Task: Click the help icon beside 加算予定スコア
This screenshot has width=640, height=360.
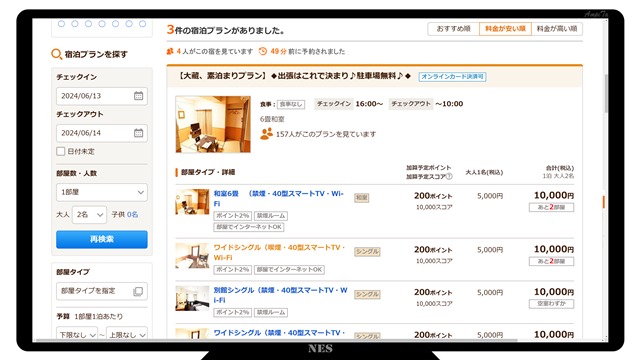Action: pyautogui.click(x=449, y=177)
